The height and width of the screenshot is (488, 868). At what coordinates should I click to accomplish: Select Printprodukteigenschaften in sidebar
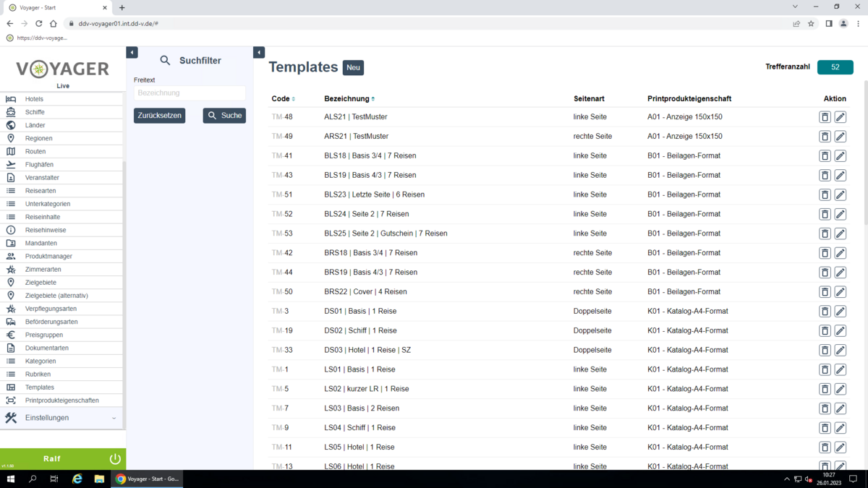point(61,401)
